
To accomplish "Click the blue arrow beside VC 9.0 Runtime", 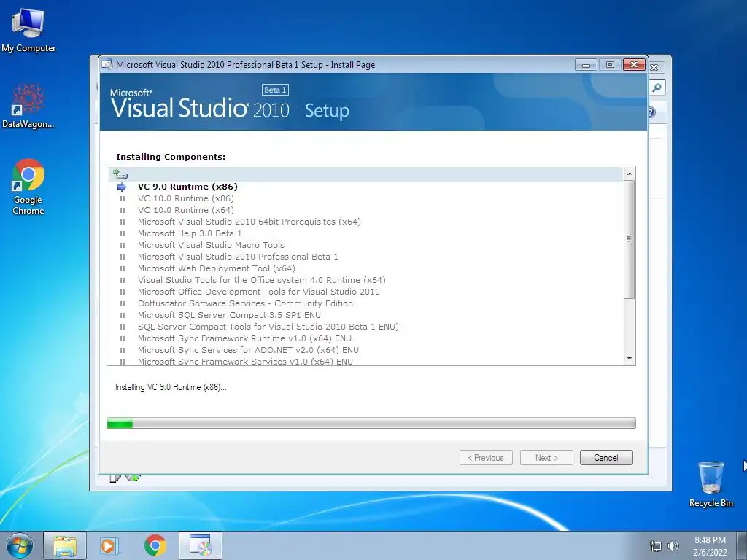I will tap(122, 187).
